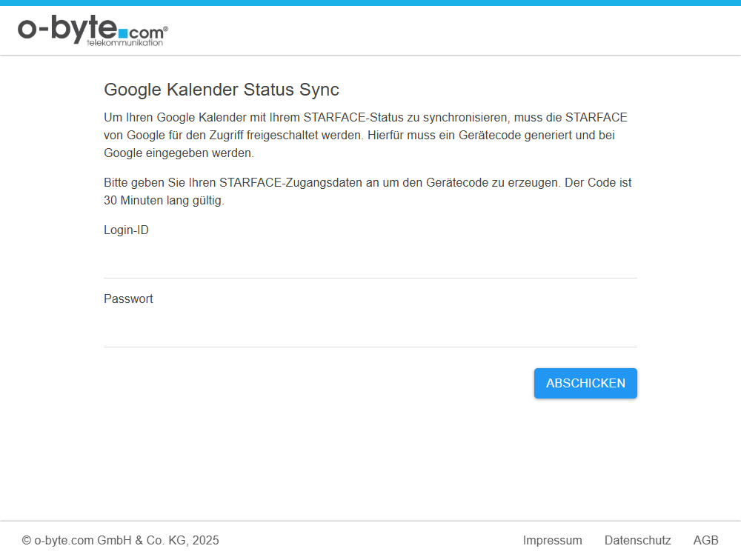Click the copyright notice in the footer
Image resolution: width=741 pixels, height=560 pixels.
point(120,541)
